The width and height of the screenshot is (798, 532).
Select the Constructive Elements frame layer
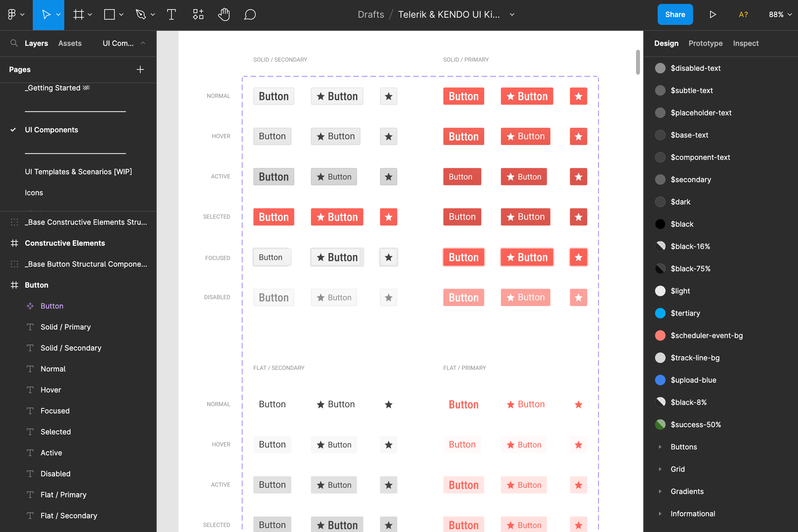pyautogui.click(x=65, y=243)
